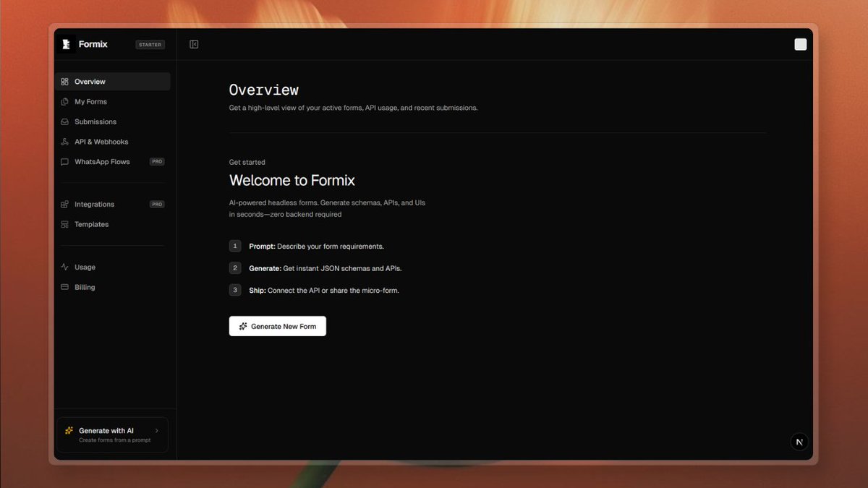Open WhatsApp Flows section
The image size is (868, 488).
113,162
